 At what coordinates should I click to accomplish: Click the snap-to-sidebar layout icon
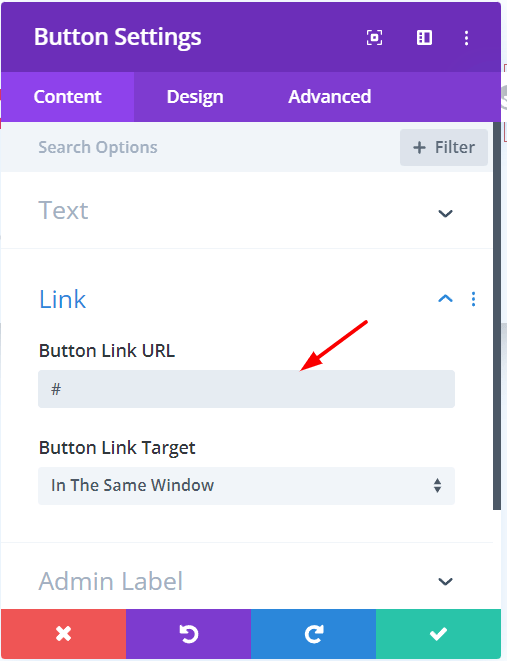point(424,38)
